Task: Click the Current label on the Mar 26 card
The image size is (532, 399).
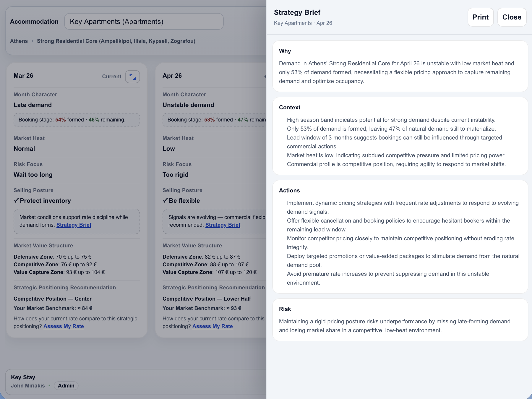Action: tap(112, 77)
